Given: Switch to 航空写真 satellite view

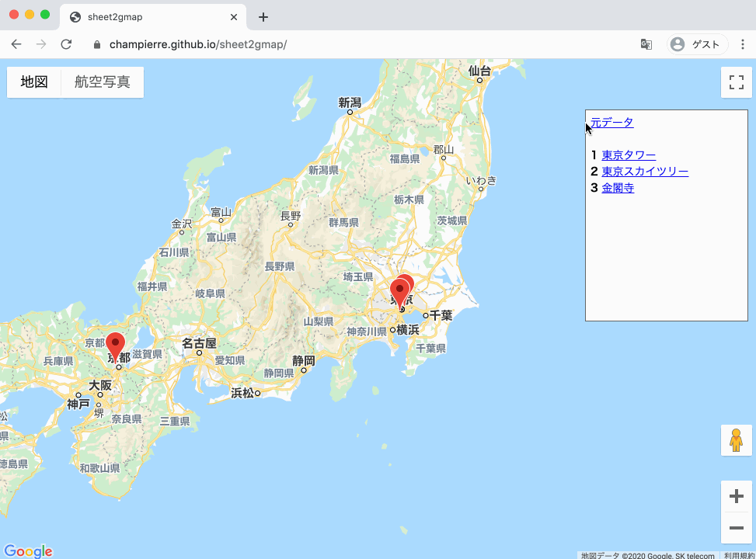Looking at the screenshot, I should point(103,82).
